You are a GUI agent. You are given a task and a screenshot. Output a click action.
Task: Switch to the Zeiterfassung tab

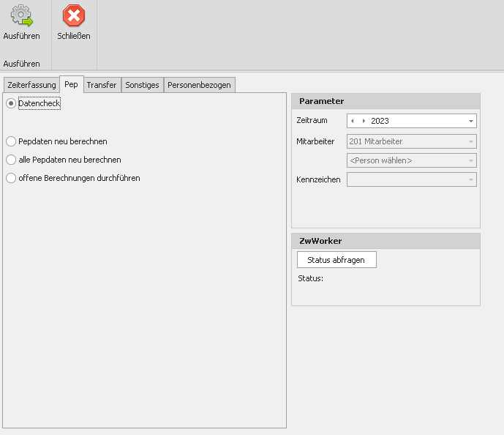[31, 85]
